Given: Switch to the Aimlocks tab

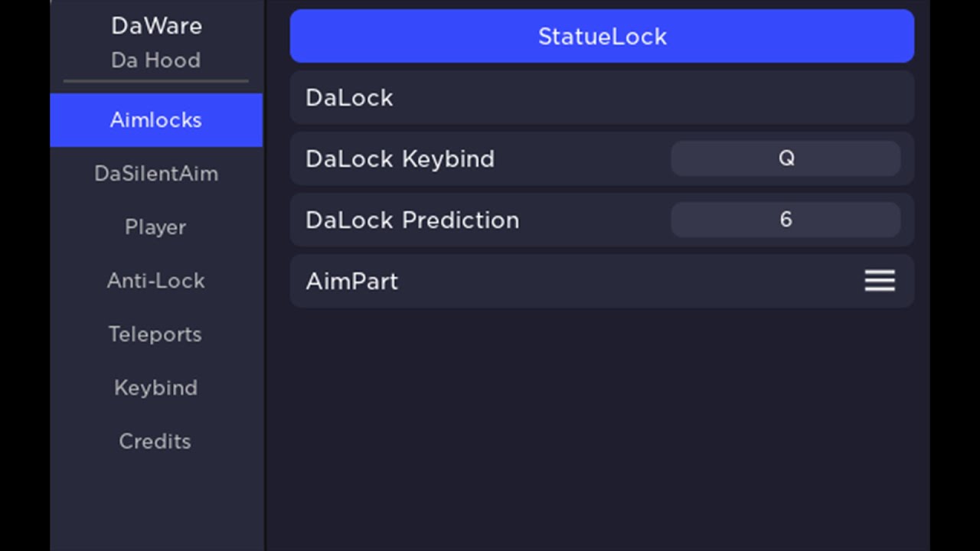Looking at the screenshot, I should pyautogui.click(x=156, y=120).
